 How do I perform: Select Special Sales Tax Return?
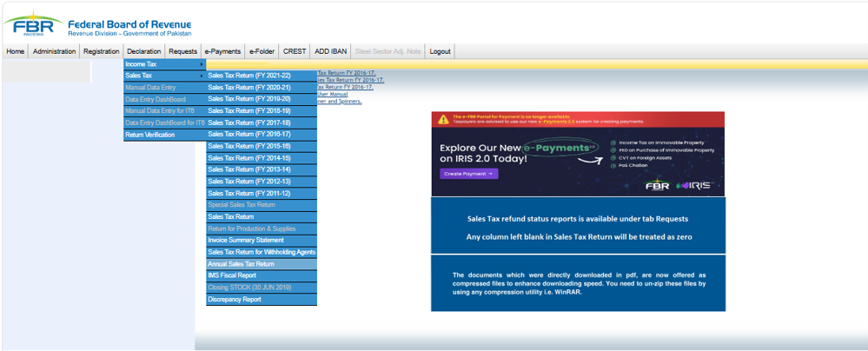pyautogui.click(x=262, y=205)
